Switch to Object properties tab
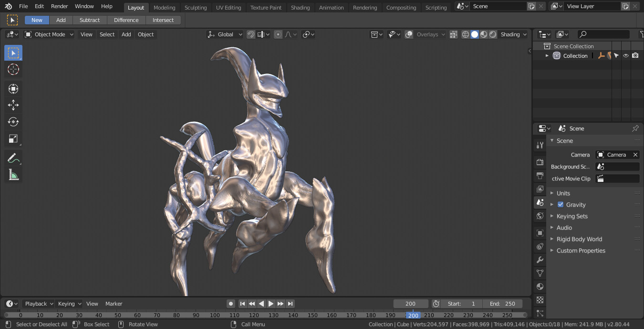 pos(540,233)
